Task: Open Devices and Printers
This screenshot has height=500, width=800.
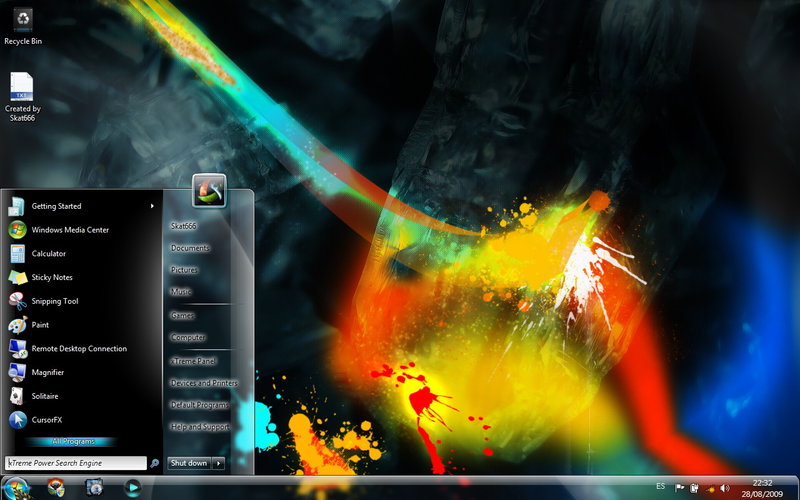Action: tap(204, 383)
